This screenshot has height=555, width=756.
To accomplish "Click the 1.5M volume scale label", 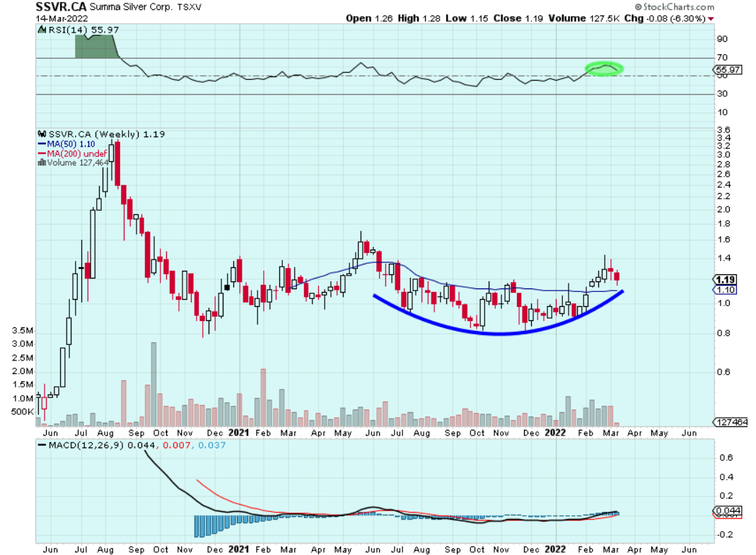I will coord(23,385).
